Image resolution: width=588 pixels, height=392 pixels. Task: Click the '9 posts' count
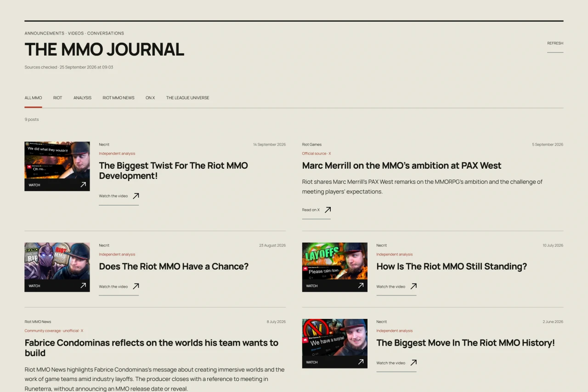32,119
